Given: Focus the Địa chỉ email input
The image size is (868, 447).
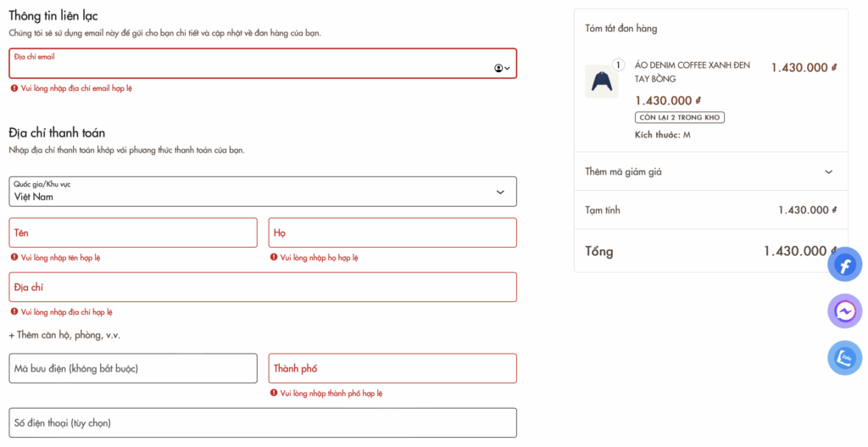Looking at the screenshot, I should (246, 66).
